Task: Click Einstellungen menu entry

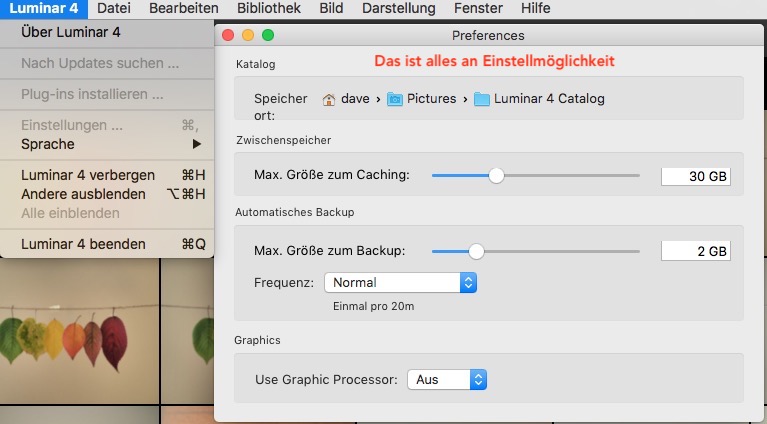Action: 107,125
